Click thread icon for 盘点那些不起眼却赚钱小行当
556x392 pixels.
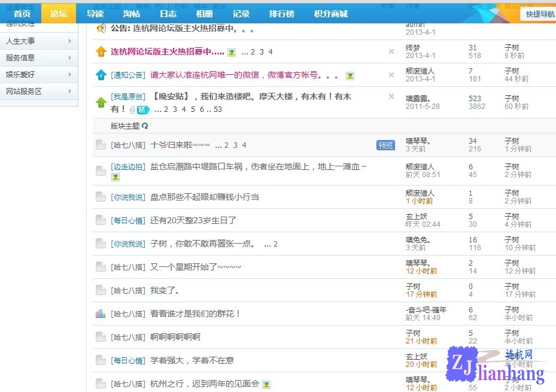[x=101, y=197]
